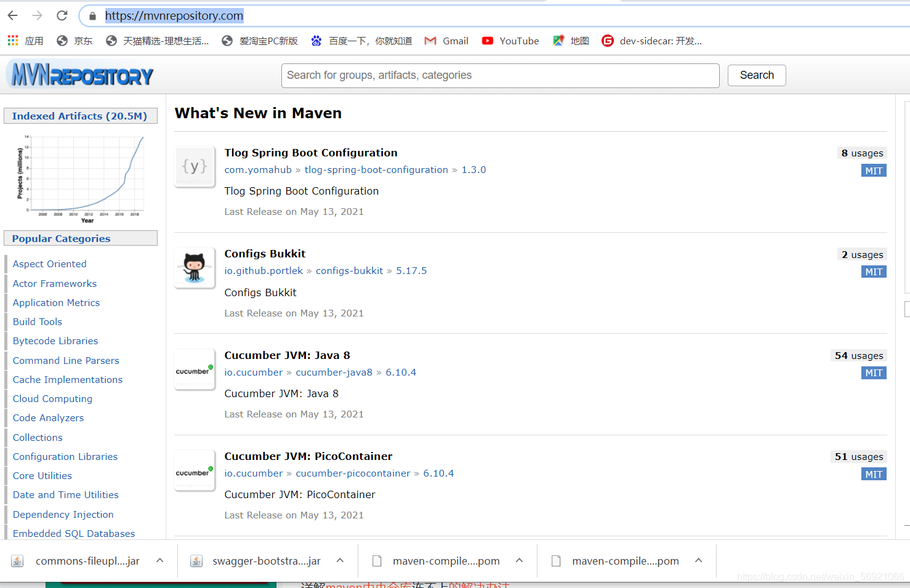Reload the page with the refresh icon
The image size is (910, 588).
tap(62, 15)
